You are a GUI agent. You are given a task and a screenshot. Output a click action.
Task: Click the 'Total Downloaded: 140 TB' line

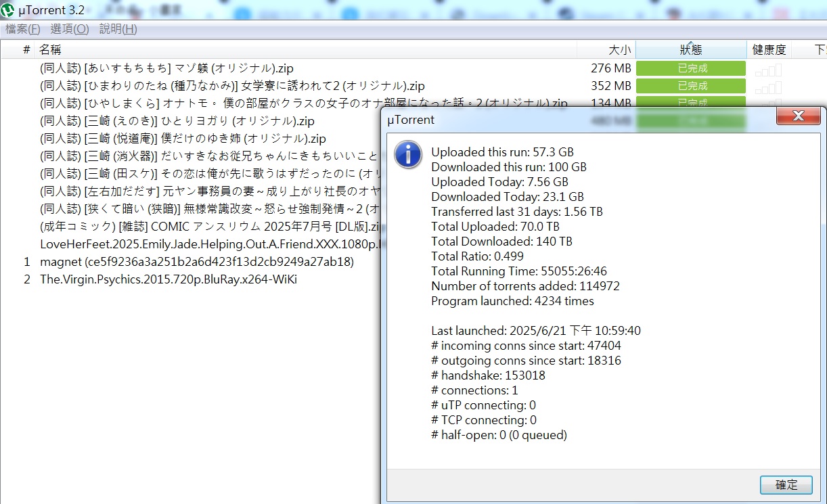[501, 242]
